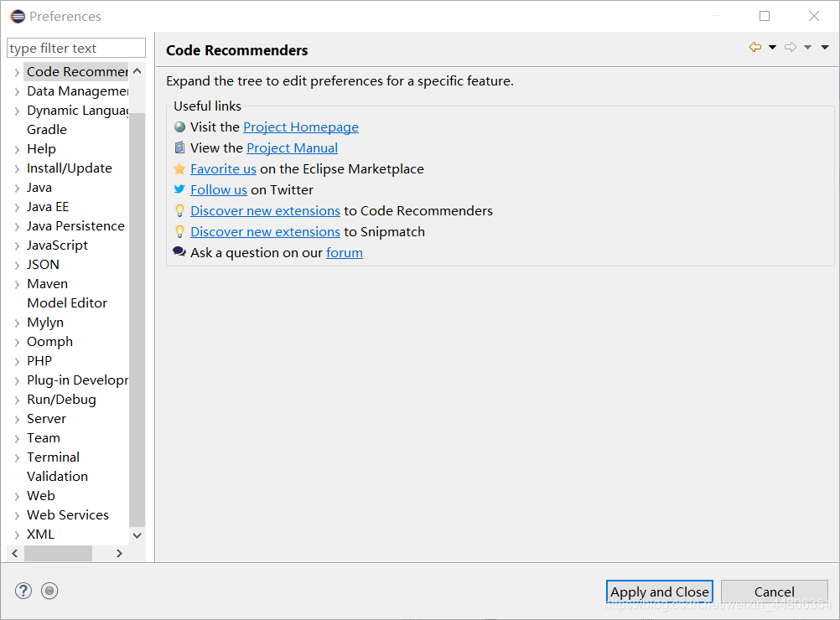840x620 pixels.
Task: Select Model Editor in the tree
Action: (x=67, y=303)
